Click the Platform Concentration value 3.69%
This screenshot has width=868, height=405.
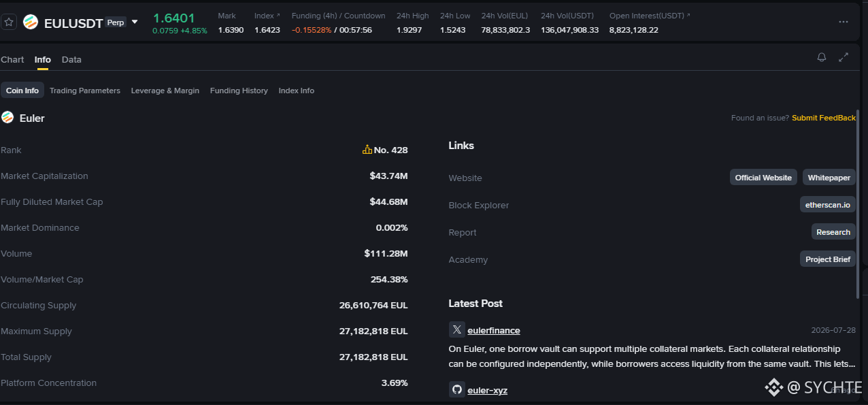395,383
